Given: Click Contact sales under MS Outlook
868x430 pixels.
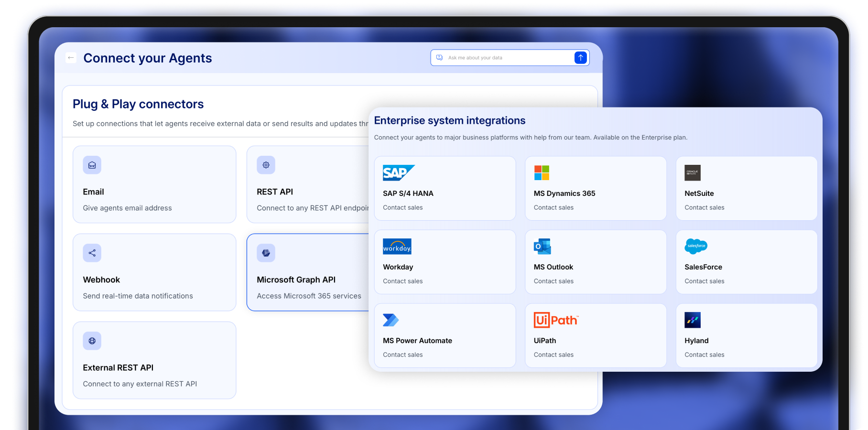Looking at the screenshot, I should point(553,281).
